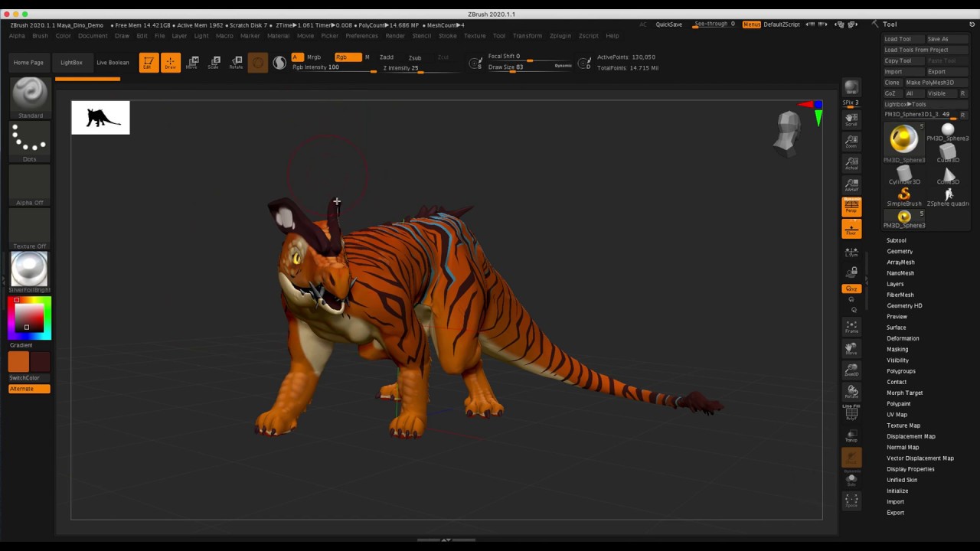This screenshot has height=551, width=980.
Task: Select the Scale gizmo mode
Action: pos(214,63)
